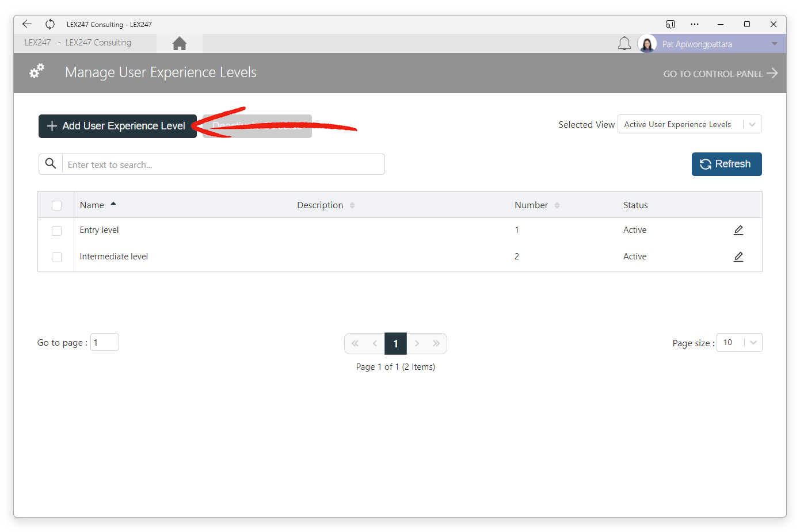Reload the page with the refresh icon

tap(50, 24)
